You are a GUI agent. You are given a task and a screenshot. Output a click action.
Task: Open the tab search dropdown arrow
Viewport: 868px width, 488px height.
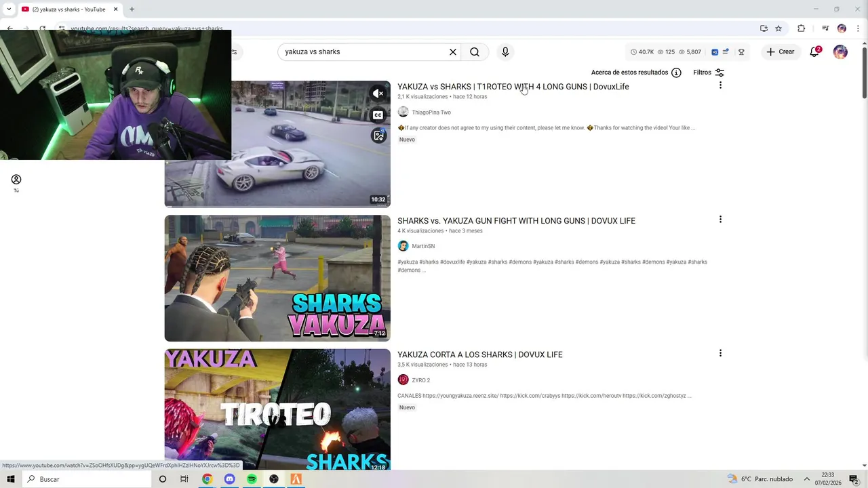pyautogui.click(x=8, y=9)
